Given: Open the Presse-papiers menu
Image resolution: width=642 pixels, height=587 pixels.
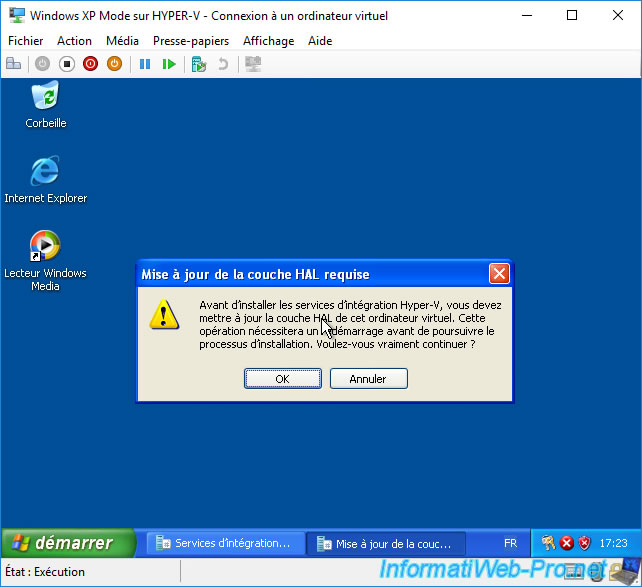Looking at the screenshot, I should click(190, 41).
